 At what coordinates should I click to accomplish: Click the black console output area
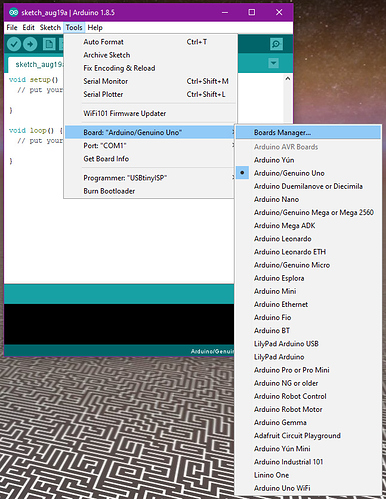coord(119,324)
